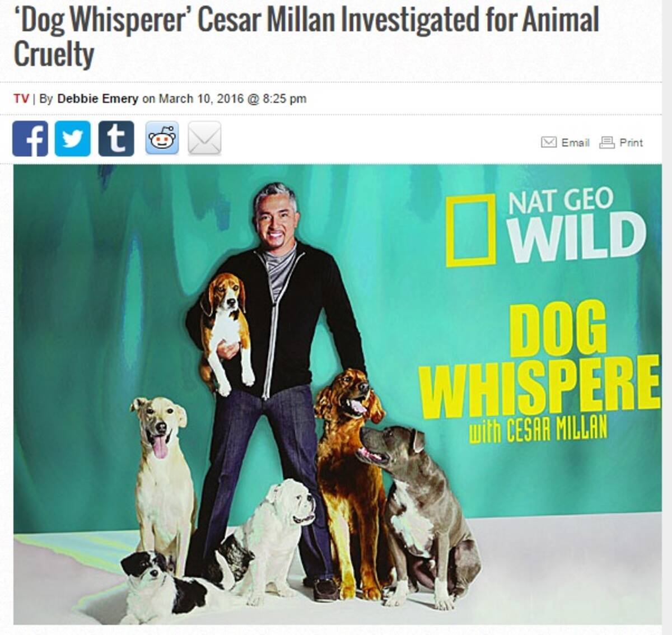The height and width of the screenshot is (635, 672).
Task: Open the red TV category link
Action: click(x=21, y=99)
